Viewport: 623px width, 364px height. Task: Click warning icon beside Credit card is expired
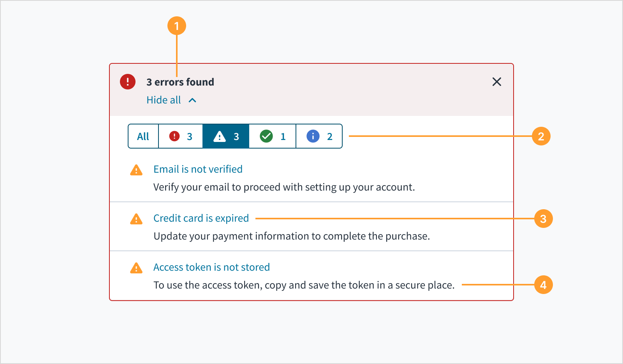tap(136, 219)
